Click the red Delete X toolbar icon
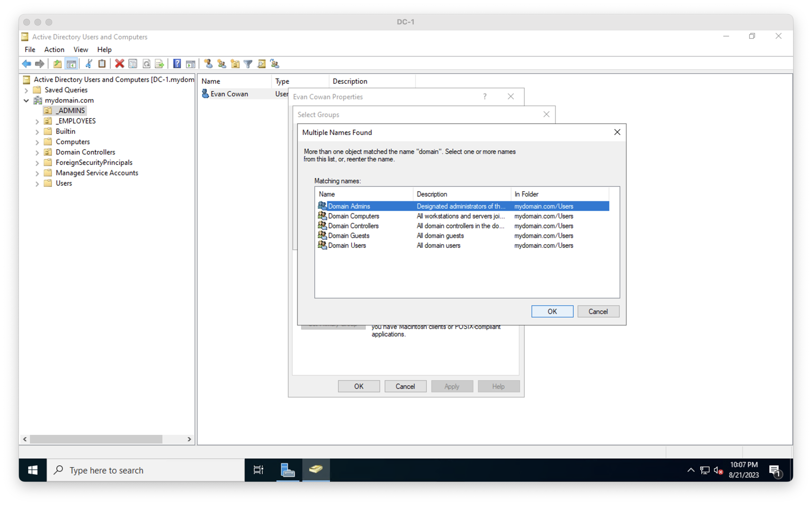Screen dimensions: 812x505 [x=119, y=64]
